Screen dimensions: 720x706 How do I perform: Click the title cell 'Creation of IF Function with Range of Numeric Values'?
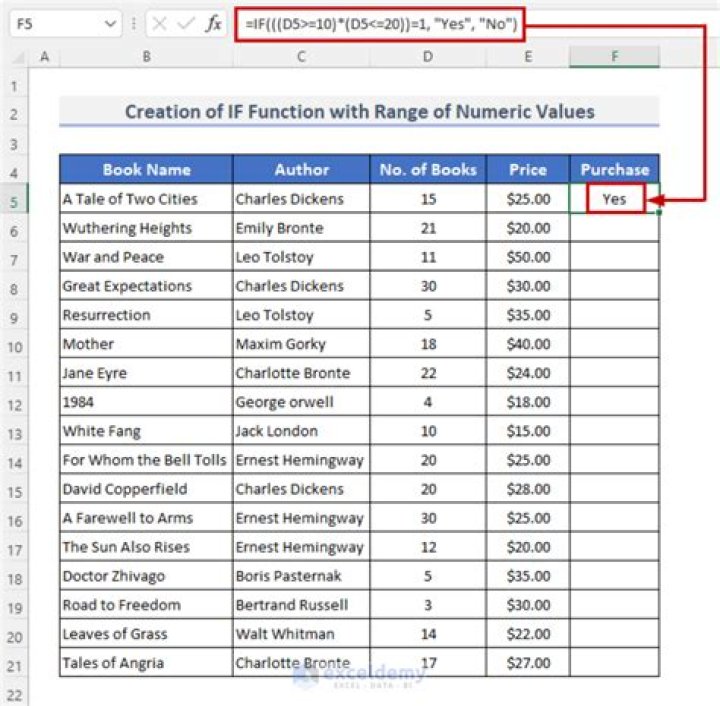pyautogui.click(x=360, y=112)
